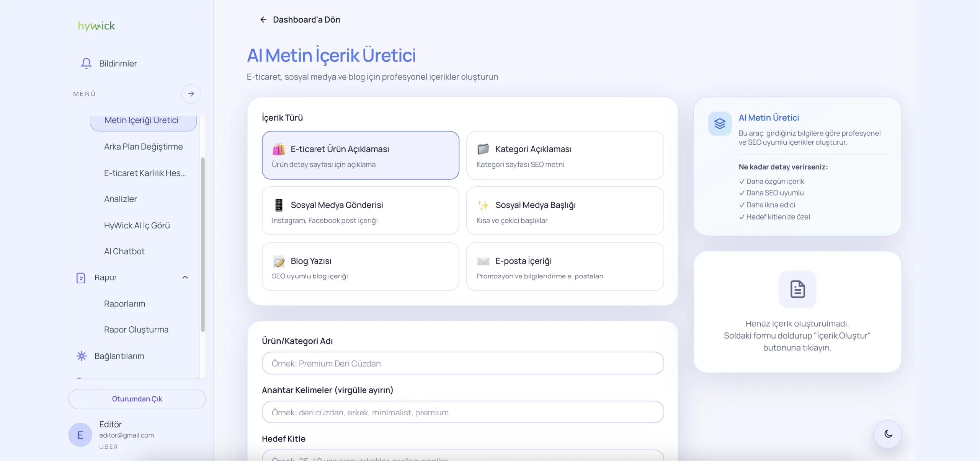Open Analizler from the sidebar menu

[120, 199]
